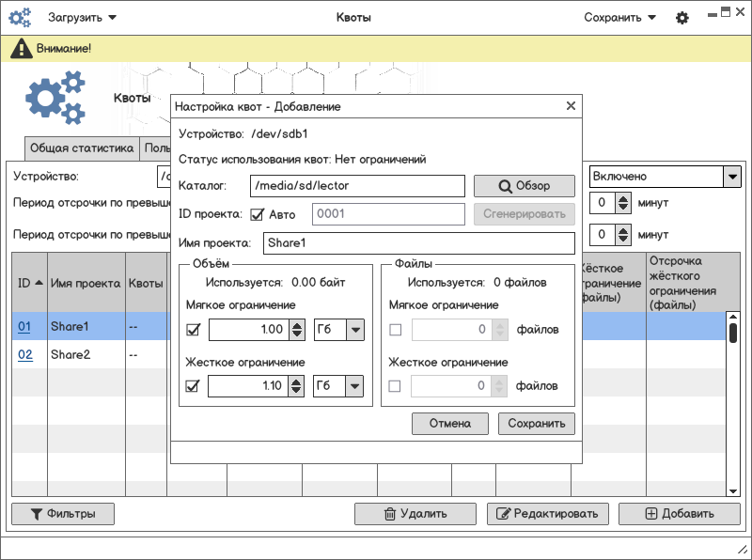Open the soft limit Гб unit dropdown
The height and width of the screenshot is (560, 752).
[338, 330]
